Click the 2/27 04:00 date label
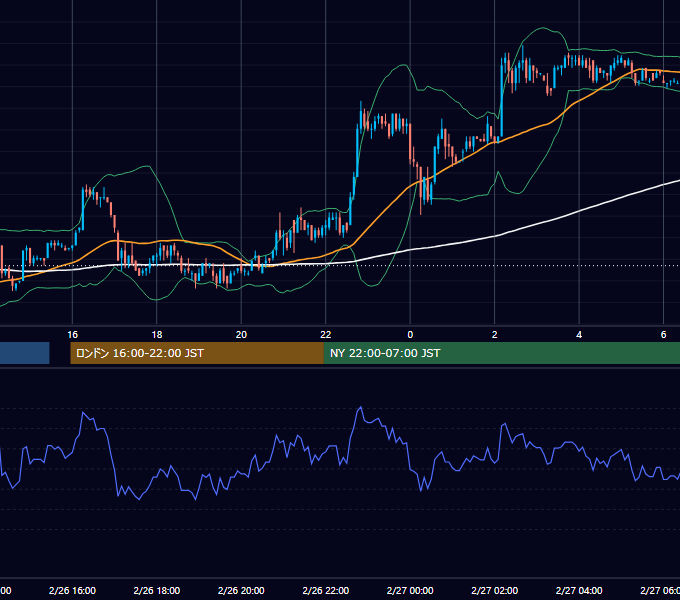This screenshot has height=600, width=680. tap(579, 590)
